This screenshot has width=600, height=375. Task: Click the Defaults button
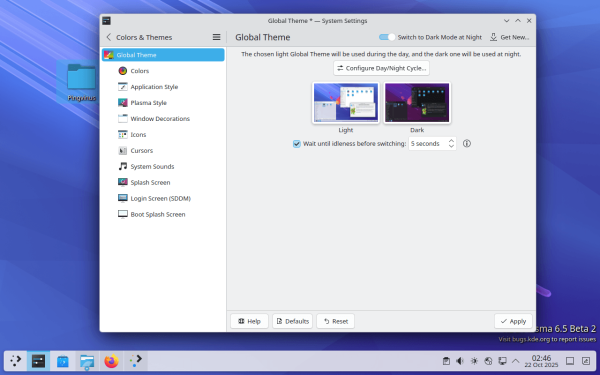(x=292, y=321)
